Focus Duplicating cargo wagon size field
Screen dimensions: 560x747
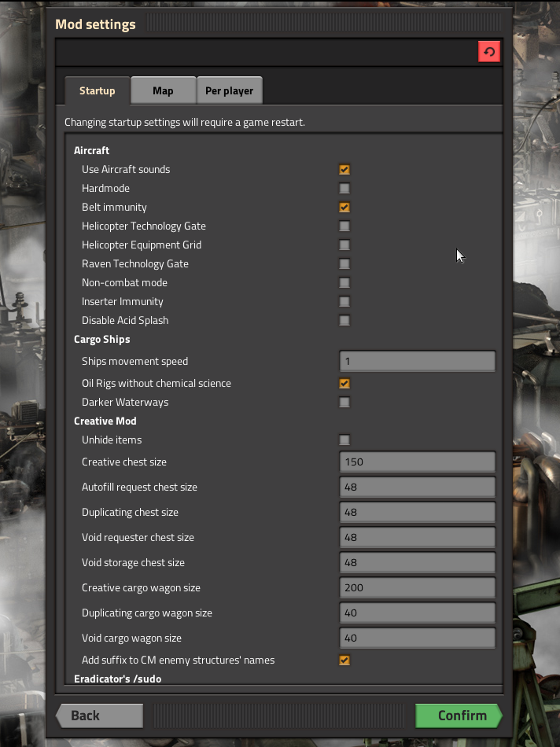(x=417, y=613)
